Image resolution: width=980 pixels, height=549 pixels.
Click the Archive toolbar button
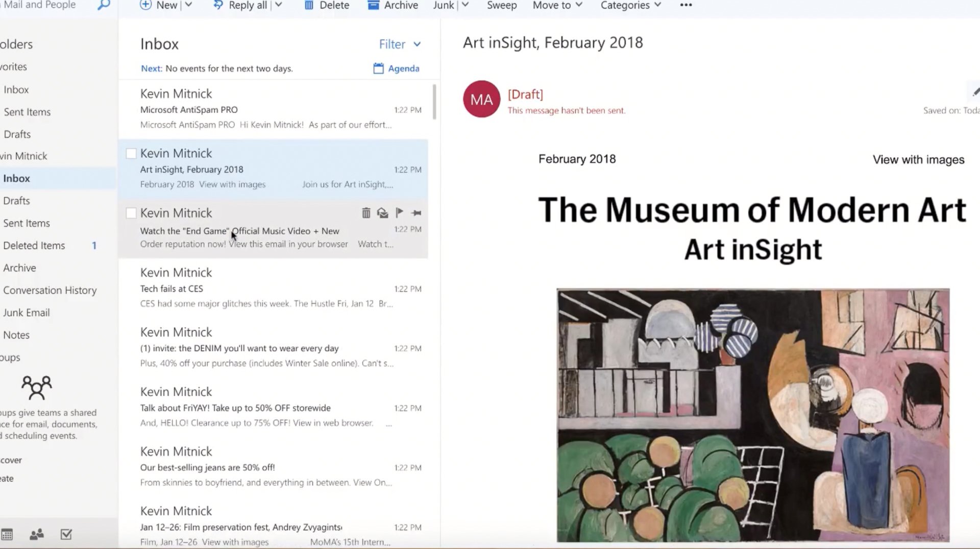(393, 5)
